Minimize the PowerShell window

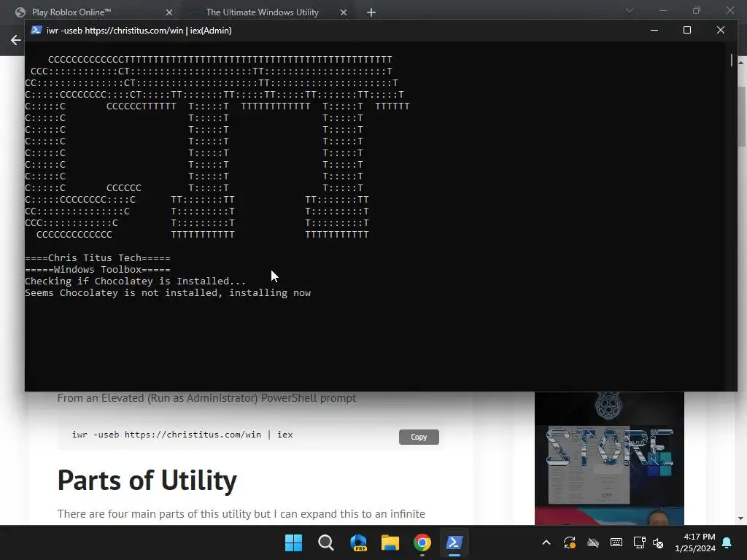(654, 30)
